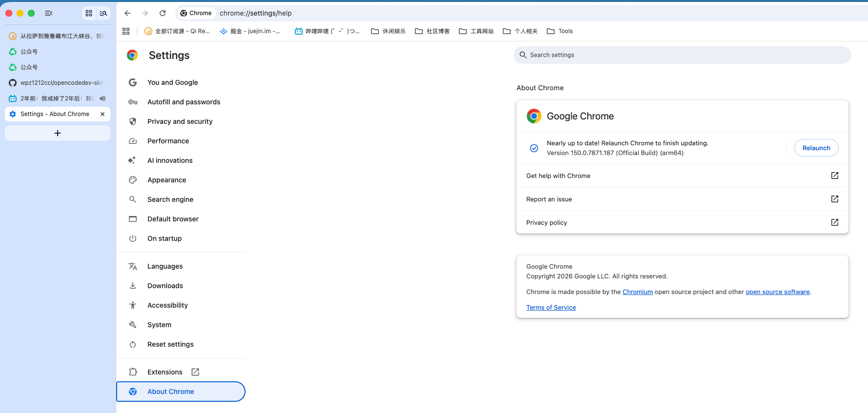868x413 pixels.
Task: Open Reset settings icon
Action: [x=133, y=344]
